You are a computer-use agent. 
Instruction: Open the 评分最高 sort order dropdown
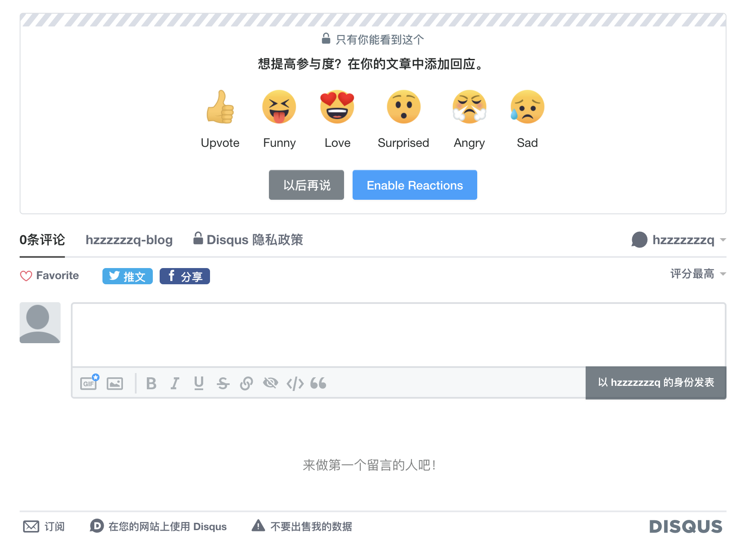(x=698, y=274)
